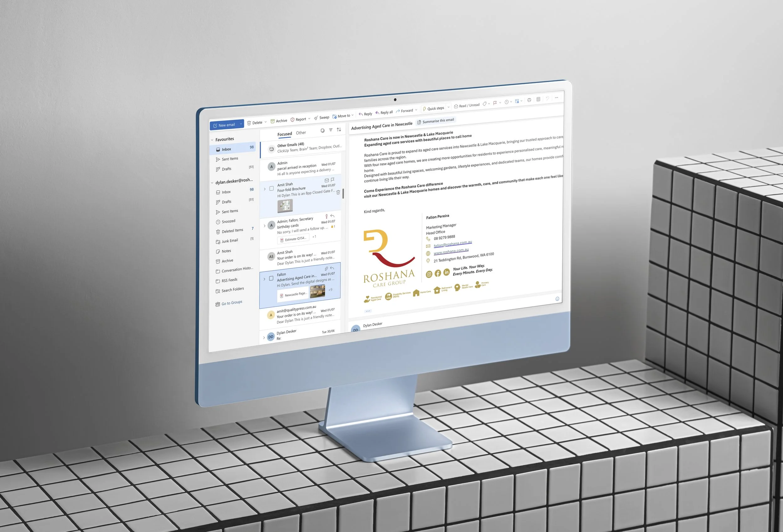The image size is (783, 532).
Task: Collapse the dylan.desker account folder tree
Action: click(x=212, y=183)
